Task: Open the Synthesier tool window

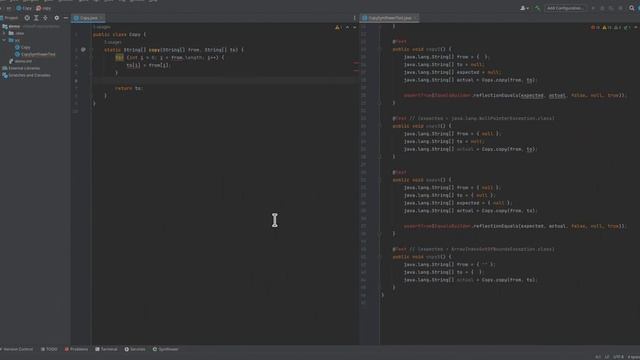Action: tap(166, 349)
